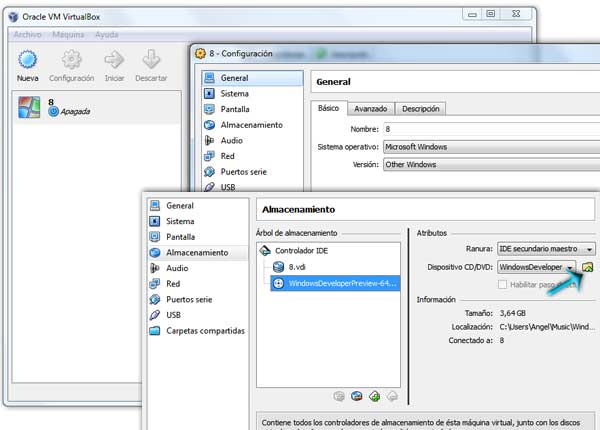Viewport: 600px width, 430px height.
Task: Click the Localización path C:\Users\Angel\Music\Wind...
Action: (x=547, y=327)
